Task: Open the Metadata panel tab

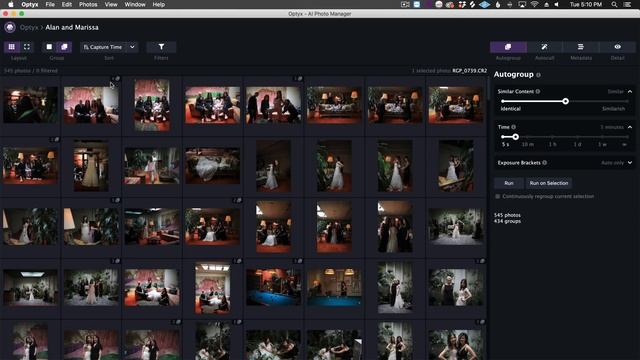Action: point(581,47)
